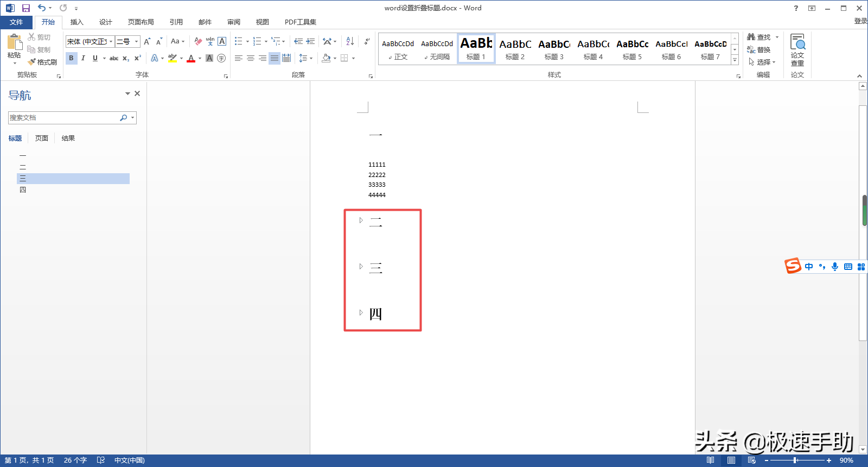Click the Format Painter brush icon

(x=32, y=62)
